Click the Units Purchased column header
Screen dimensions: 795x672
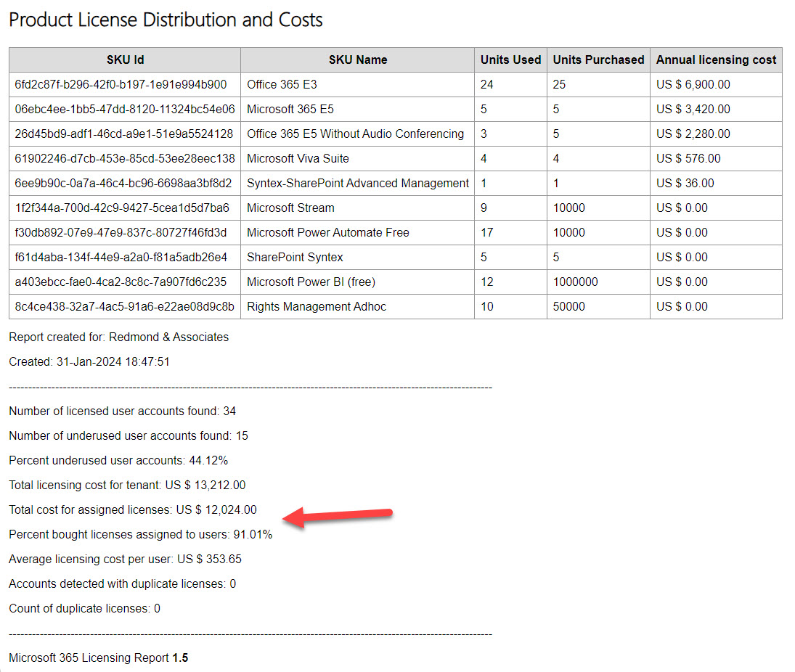(598, 60)
